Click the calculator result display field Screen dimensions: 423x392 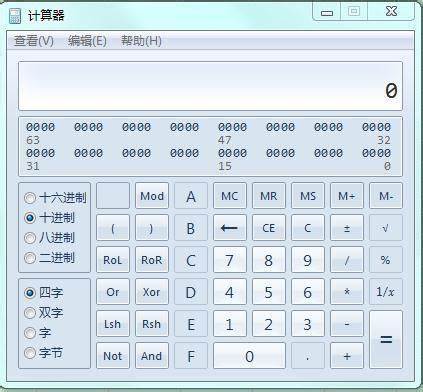pos(210,86)
